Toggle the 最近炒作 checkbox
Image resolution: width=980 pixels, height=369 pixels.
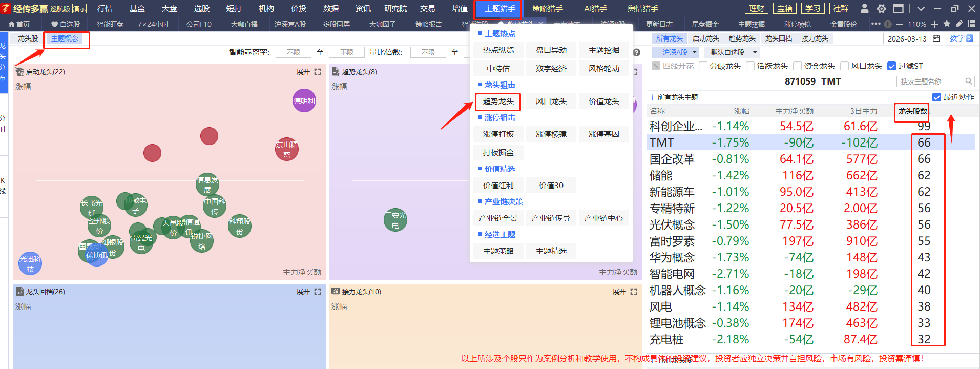point(936,97)
